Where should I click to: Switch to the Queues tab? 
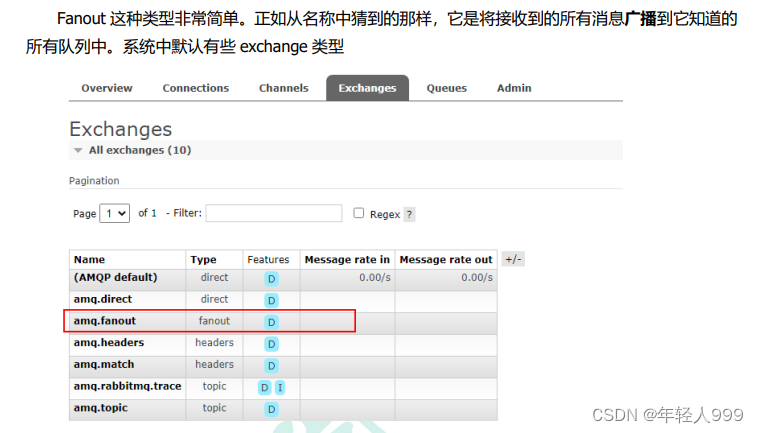click(x=446, y=88)
